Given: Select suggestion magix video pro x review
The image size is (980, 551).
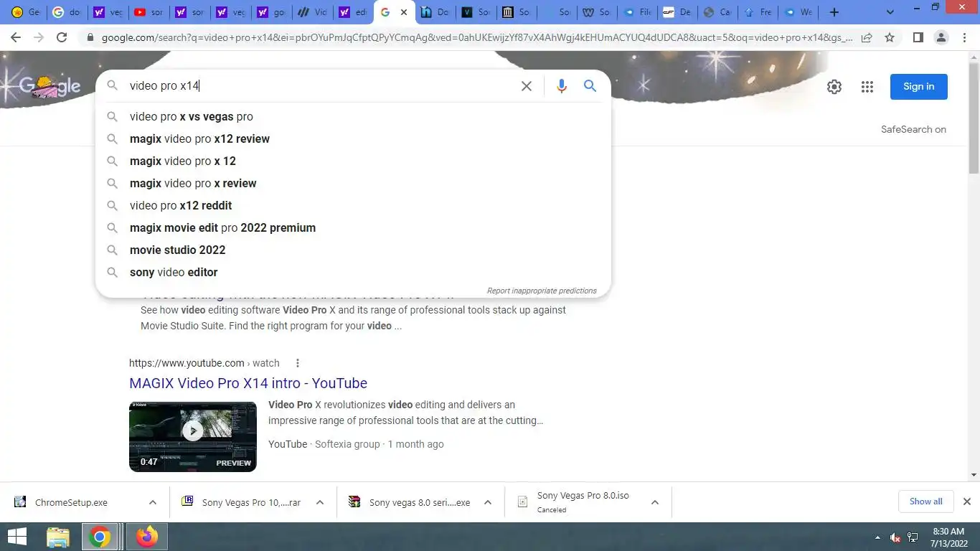Looking at the screenshot, I should 353,183.
